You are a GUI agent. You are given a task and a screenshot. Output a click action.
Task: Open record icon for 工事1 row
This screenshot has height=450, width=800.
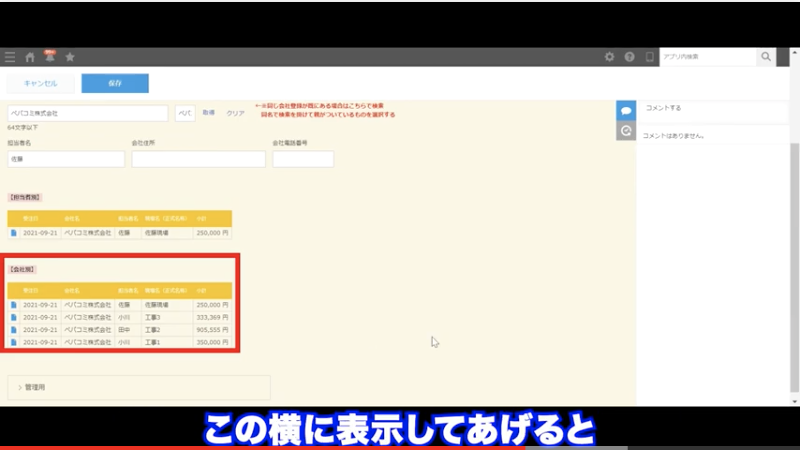pos(14,342)
